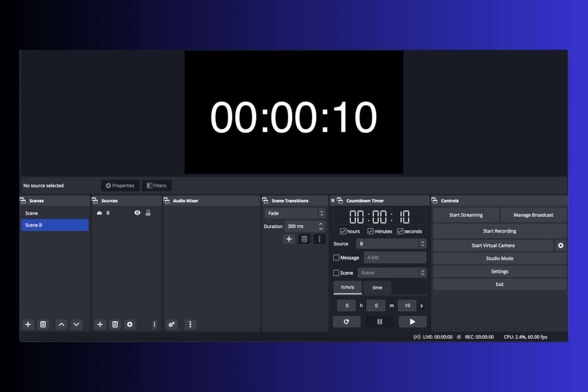Open the Scene Transitions options menu dots
Screen dimensions: 588x392
tap(319, 239)
